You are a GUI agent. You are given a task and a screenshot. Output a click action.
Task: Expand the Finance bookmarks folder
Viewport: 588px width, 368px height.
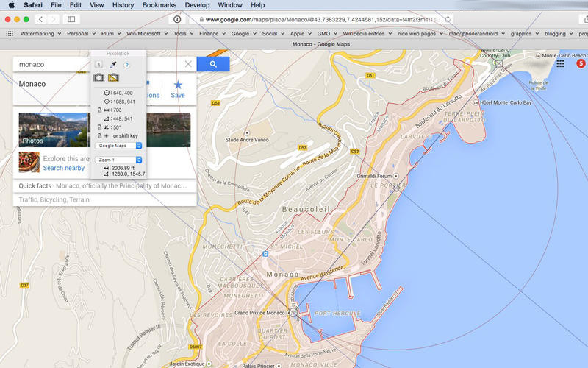click(212, 33)
